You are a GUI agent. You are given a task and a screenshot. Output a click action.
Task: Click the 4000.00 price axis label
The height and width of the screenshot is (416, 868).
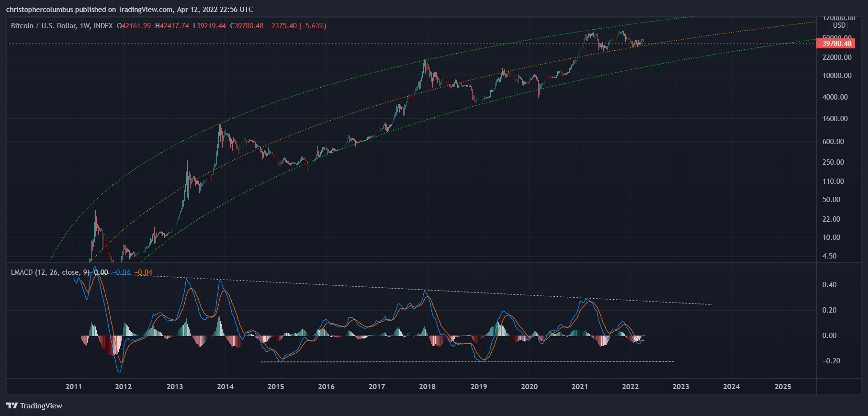tap(835, 97)
